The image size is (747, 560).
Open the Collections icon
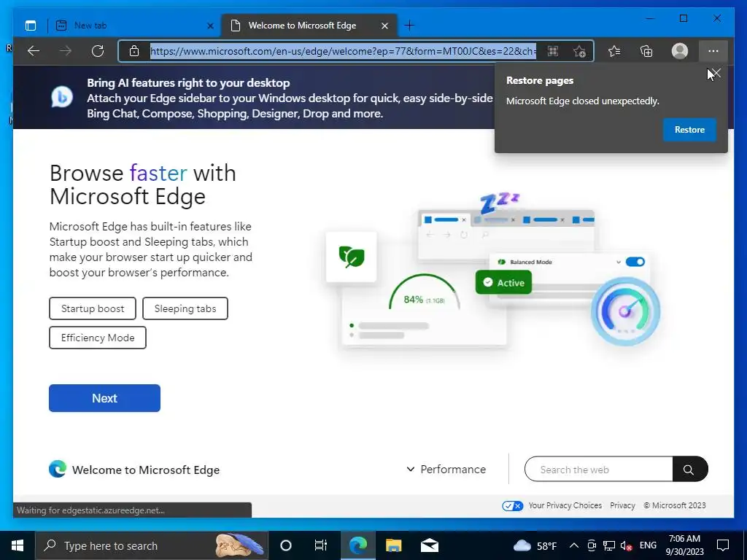(646, 51)
